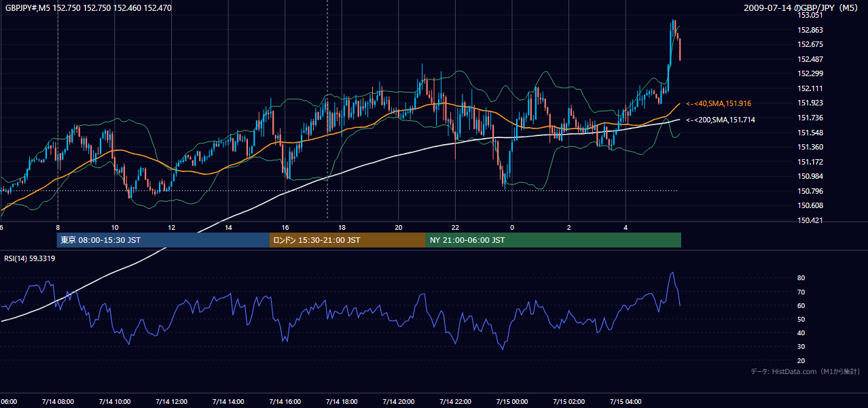
Task: Click the 7/14 20:00 bottom time label
Action: (399, 401)
